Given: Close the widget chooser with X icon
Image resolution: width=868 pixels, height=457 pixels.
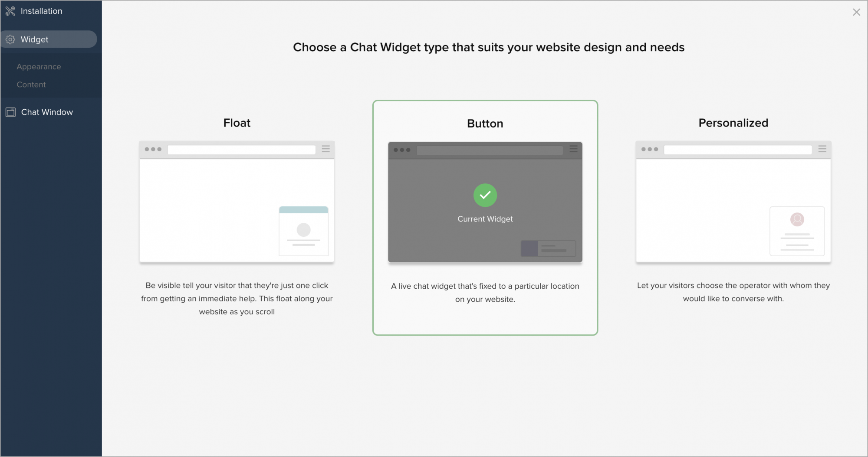Looking at the screenshot, I should (856, 12).
